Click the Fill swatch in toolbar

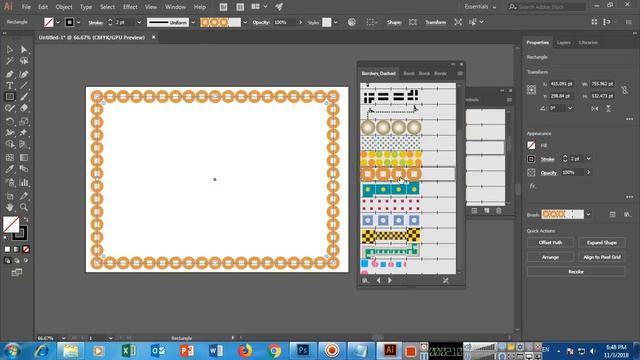[x=11, y=224]
